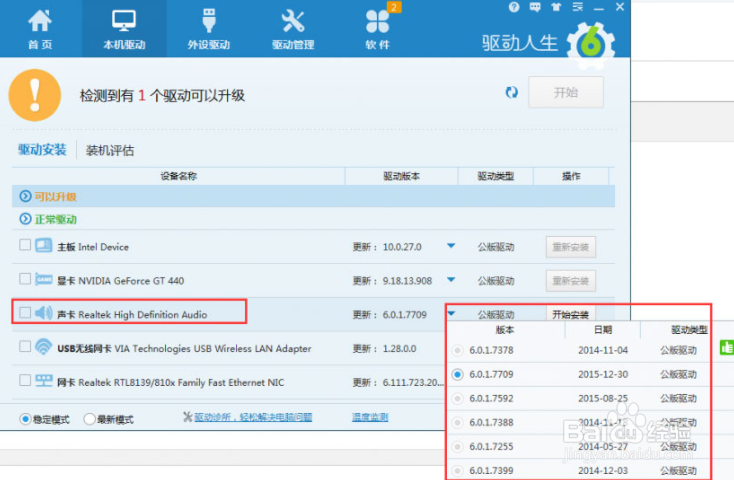Check the USB无线网卡 VIA Technologies checkbox
The height and width of the screenshot is (480, 734).
tap(25, 347)
